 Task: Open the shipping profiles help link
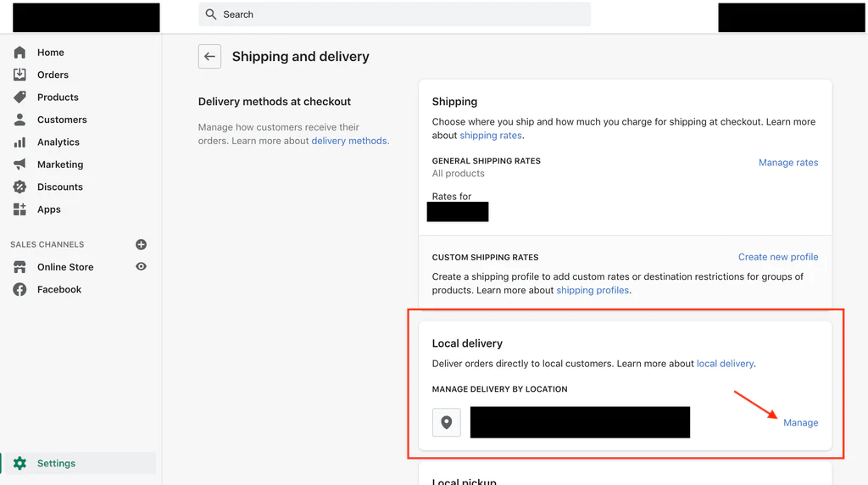pos(592,290)
